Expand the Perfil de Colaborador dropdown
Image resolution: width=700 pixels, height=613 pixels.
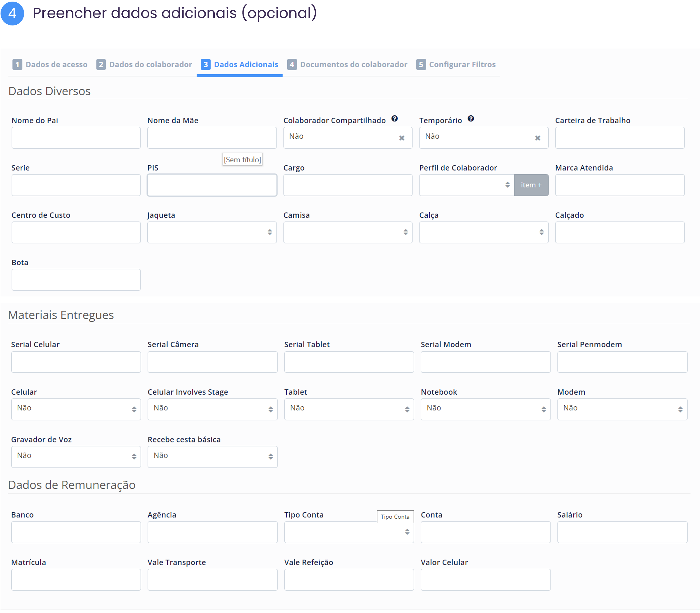pos(466,185)
